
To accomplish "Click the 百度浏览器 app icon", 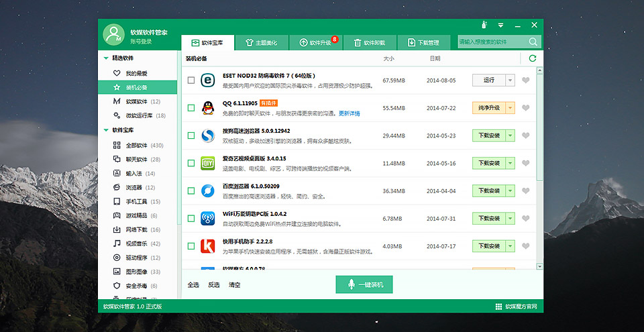I will click(x=207, y=190).
